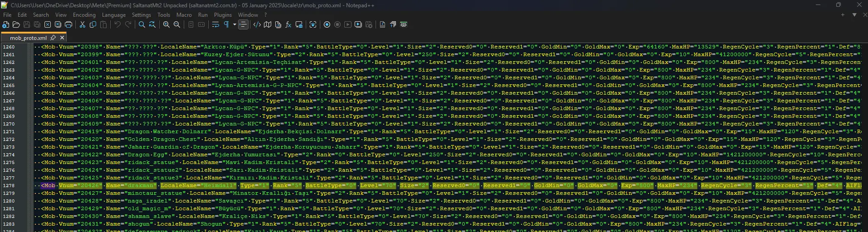
Task: Open the Plugins menu
Action: 223,15
